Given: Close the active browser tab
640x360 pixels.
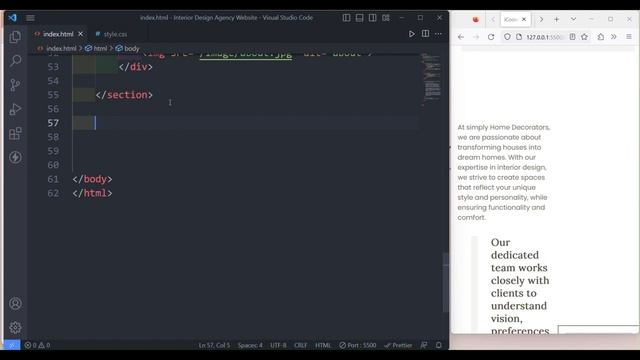Looking at the screenshot, I should tap(524, 19).
